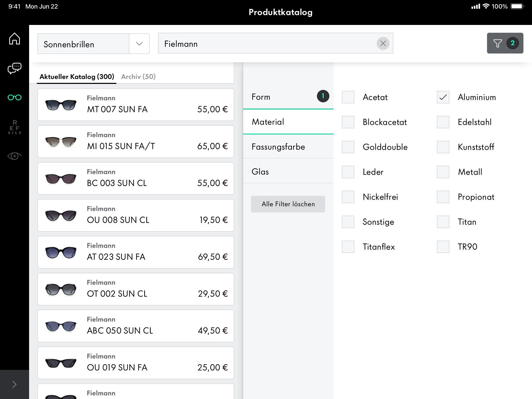Open the eye examination icon in sidebar
The height and width of the screenshot is (399, 532).
click(x=15, y=156)
